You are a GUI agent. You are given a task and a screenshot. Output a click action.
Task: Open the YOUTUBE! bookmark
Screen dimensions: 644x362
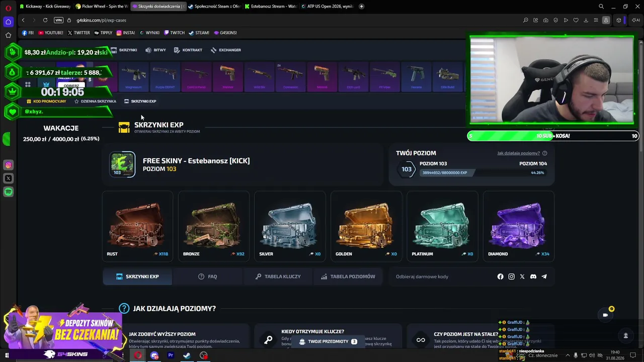(51, 33)
